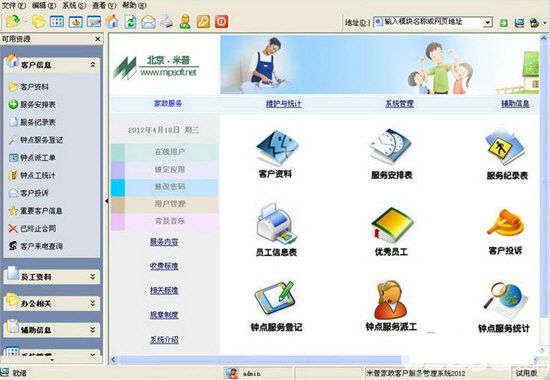Screen dimensions: 550x380
Task: Collapse the sidebar with the splitter arrow
Action: coord(106,201)
